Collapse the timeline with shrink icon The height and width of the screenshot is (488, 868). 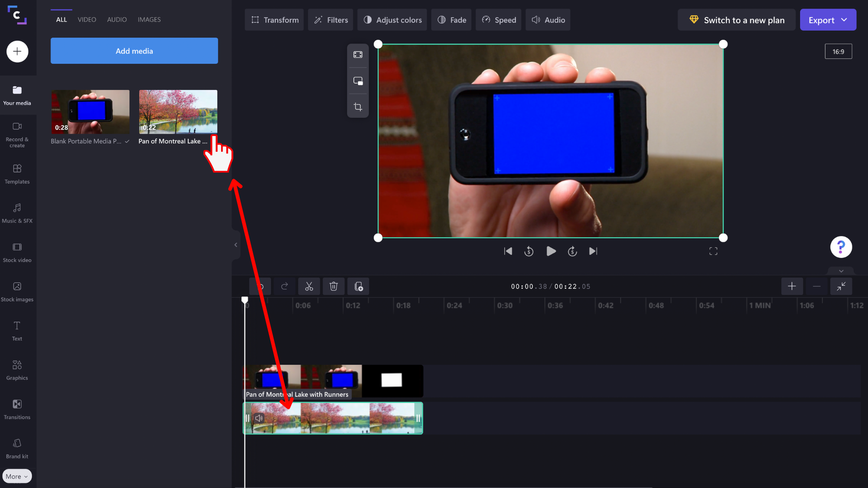(x=841, y=286)
